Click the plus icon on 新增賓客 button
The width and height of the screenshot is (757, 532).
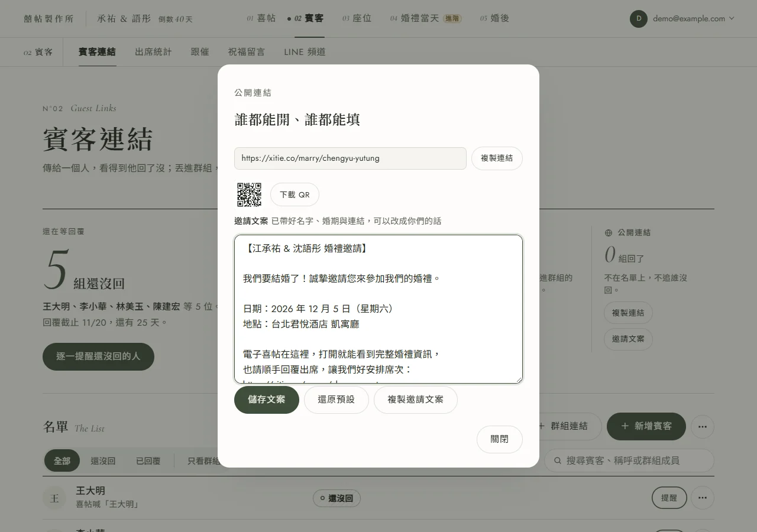(x=625, y=426)
